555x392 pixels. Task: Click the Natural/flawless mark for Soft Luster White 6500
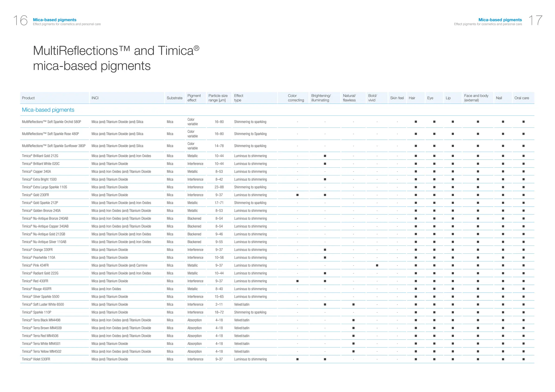point(353,305)
